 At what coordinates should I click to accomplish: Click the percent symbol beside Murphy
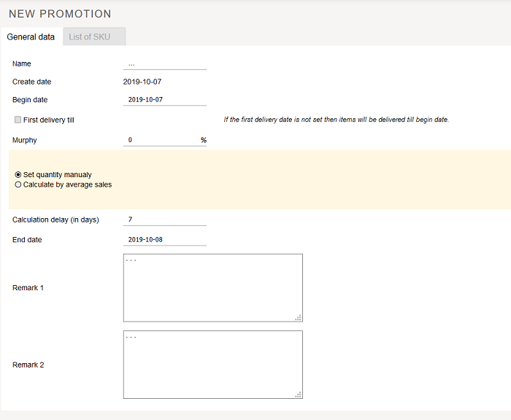coord(204,140)
